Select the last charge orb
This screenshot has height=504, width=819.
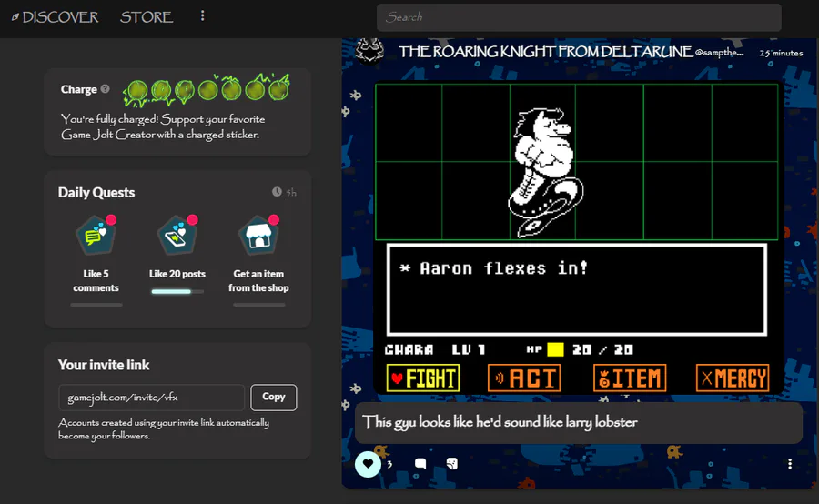click(279, 89)
